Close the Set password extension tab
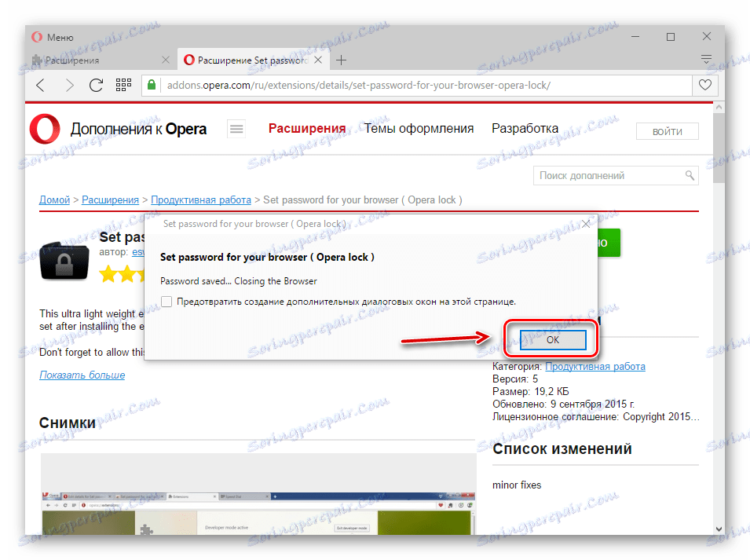Image resolution: width=750 pixels, height=560 pixels. [318, 60]
